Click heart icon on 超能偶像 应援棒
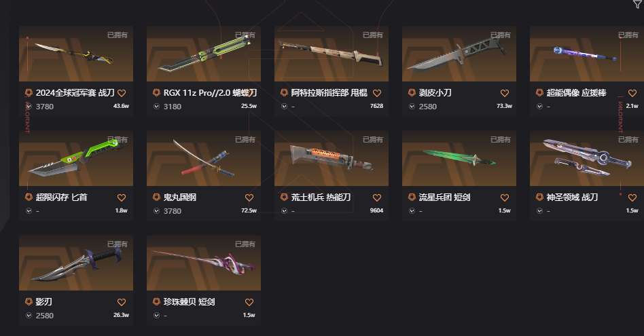The height and width of the screenshot is (336, 644). click(x=632, y=93)
